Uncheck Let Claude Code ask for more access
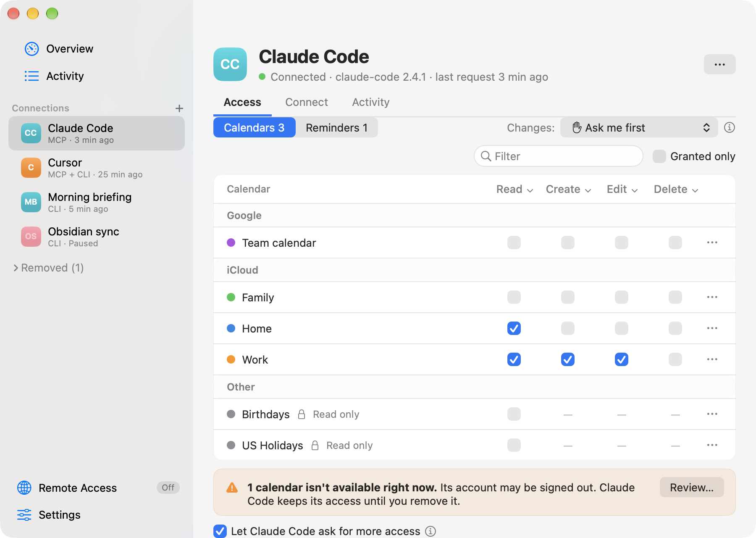756x538 pixels. (x=220, y=531)
